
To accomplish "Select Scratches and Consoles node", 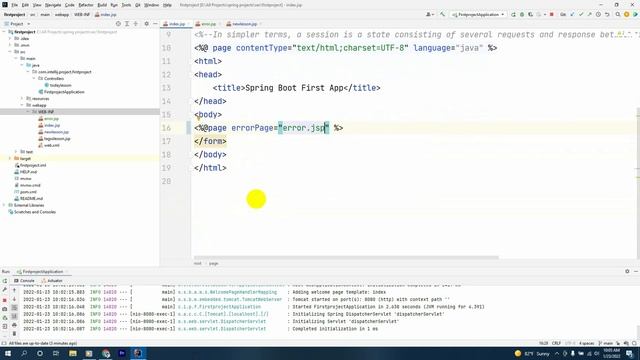I will point(35,212).
